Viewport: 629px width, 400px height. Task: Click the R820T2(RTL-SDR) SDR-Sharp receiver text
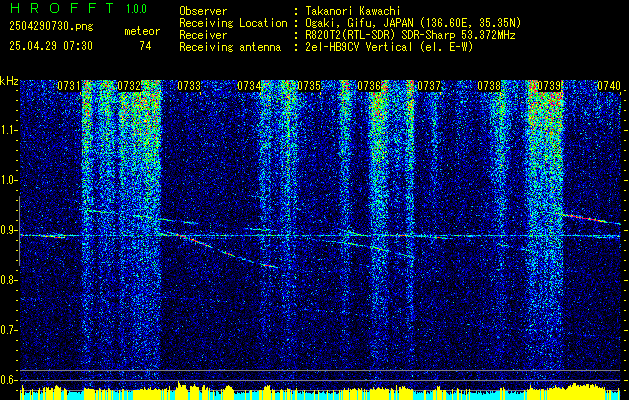point(410,35)
